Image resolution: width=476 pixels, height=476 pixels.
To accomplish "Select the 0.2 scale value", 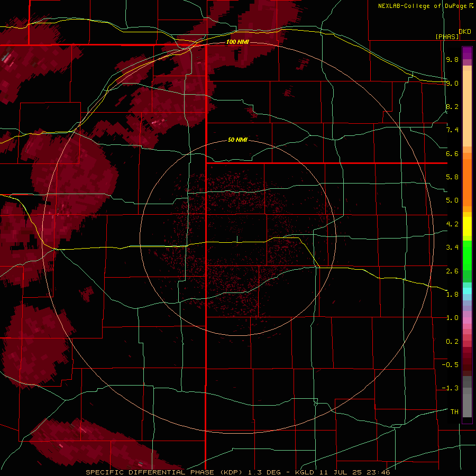I will [452, 342].
